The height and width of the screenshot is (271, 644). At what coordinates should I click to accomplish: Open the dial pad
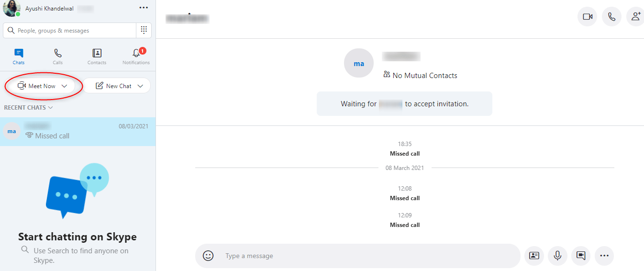pyautogui.click(x=144, y=30)
